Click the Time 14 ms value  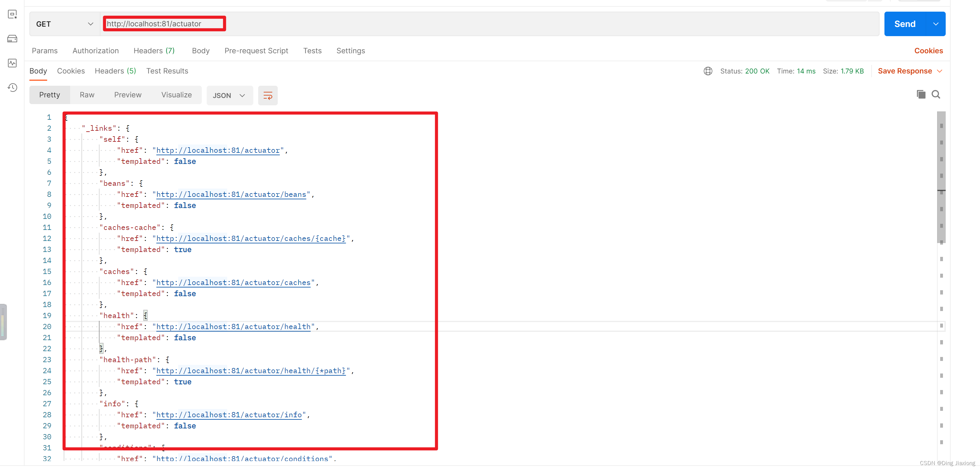(x=806, y=71)
